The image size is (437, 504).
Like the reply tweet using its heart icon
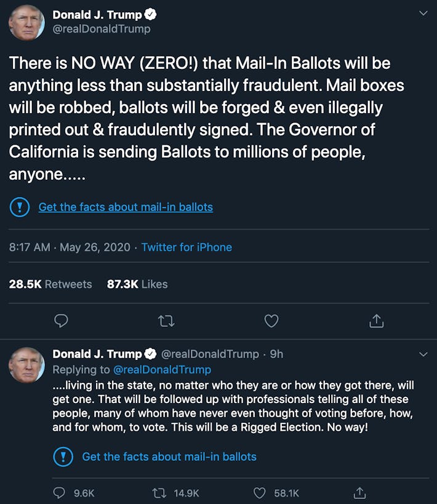pos(259,492)
